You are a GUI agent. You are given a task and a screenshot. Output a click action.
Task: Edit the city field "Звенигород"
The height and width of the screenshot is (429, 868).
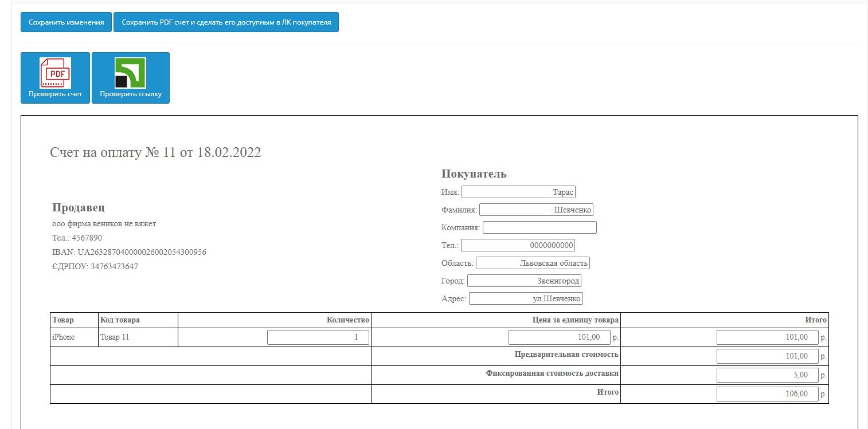(523, 281)
